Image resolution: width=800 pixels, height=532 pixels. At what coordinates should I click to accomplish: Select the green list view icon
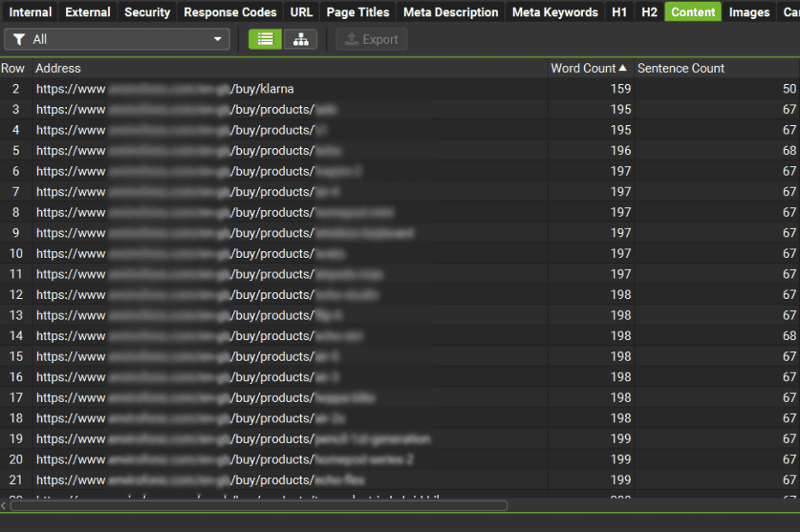click(264, 39)
